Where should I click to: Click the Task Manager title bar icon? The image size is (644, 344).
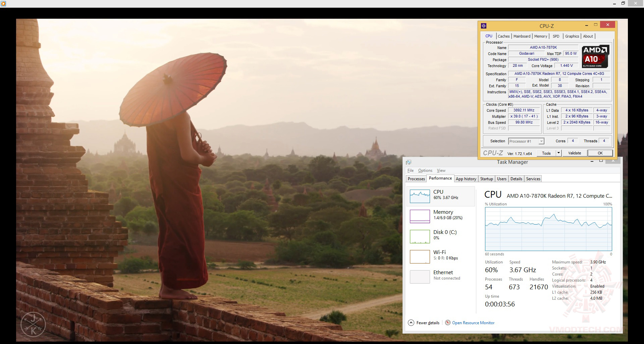pos(408,162)
